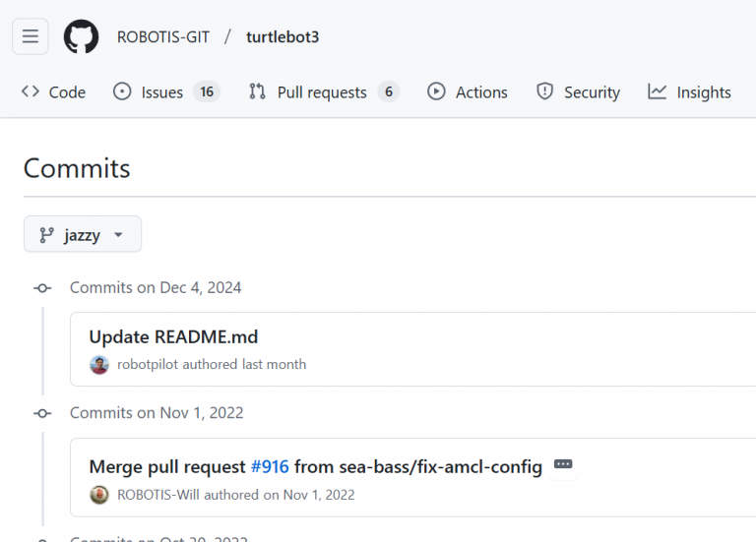Switch to the Code tab
756x542 pixels.
point(54,91)
